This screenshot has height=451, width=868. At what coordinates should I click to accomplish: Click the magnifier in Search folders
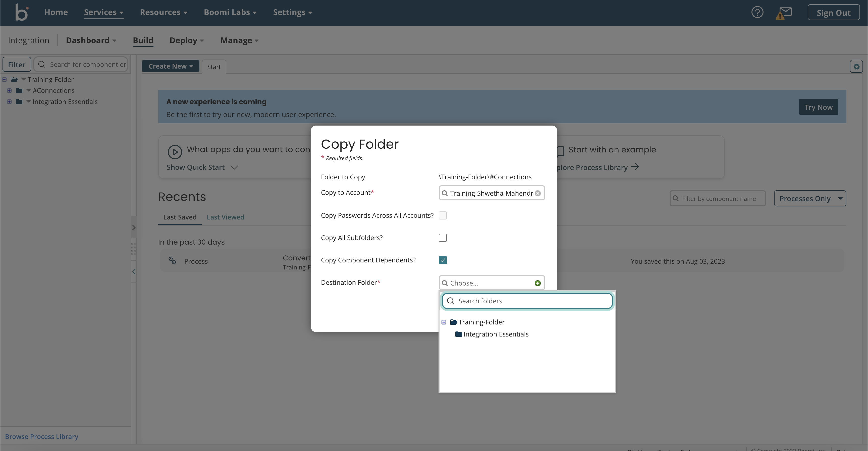click(451, 301)
